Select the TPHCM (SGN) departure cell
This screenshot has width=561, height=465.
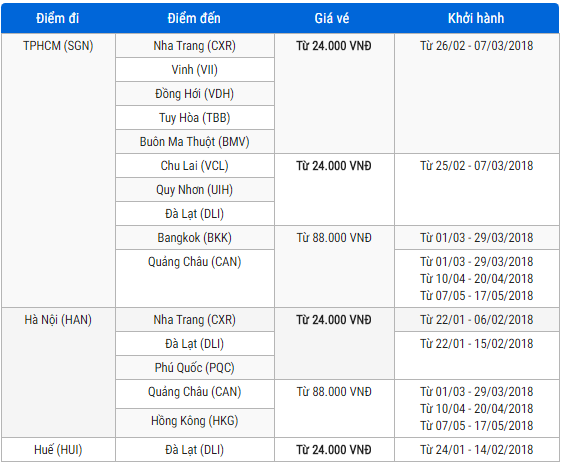click(x=58, y=46)
